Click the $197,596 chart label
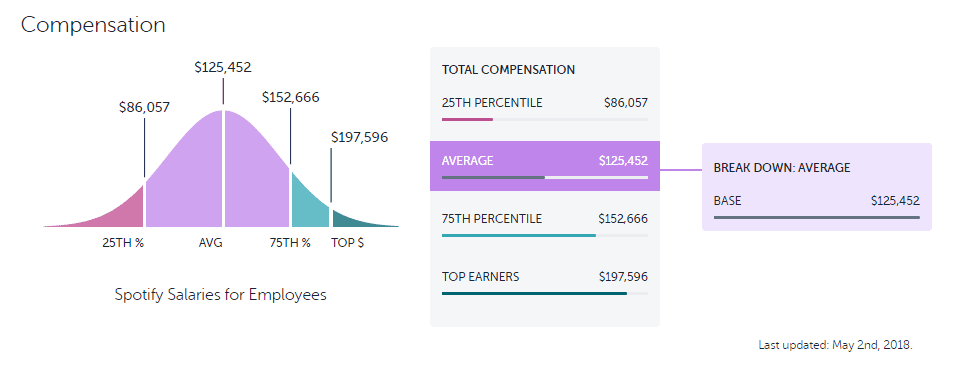This screenshot has height=390, width=972. coord(360,137)
